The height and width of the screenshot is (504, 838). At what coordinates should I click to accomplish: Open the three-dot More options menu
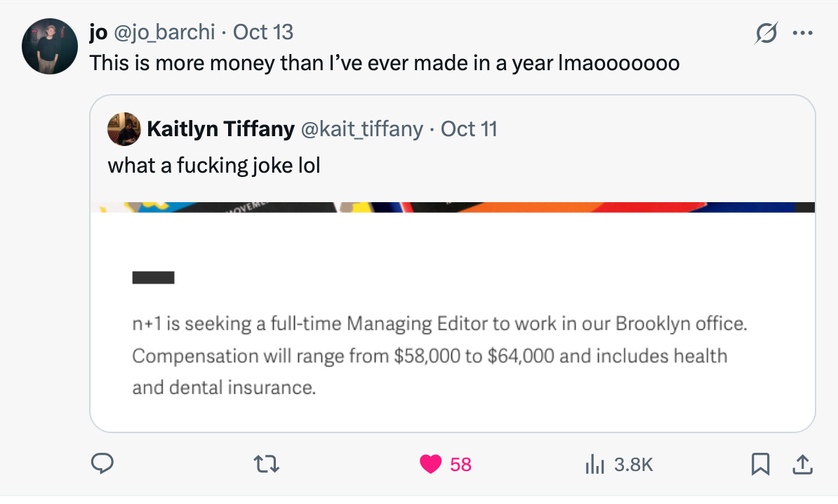802,33
